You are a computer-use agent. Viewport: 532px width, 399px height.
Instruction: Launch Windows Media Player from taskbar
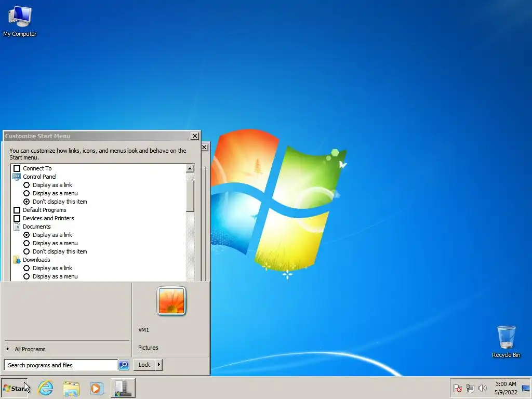click(x=96, y=388)
